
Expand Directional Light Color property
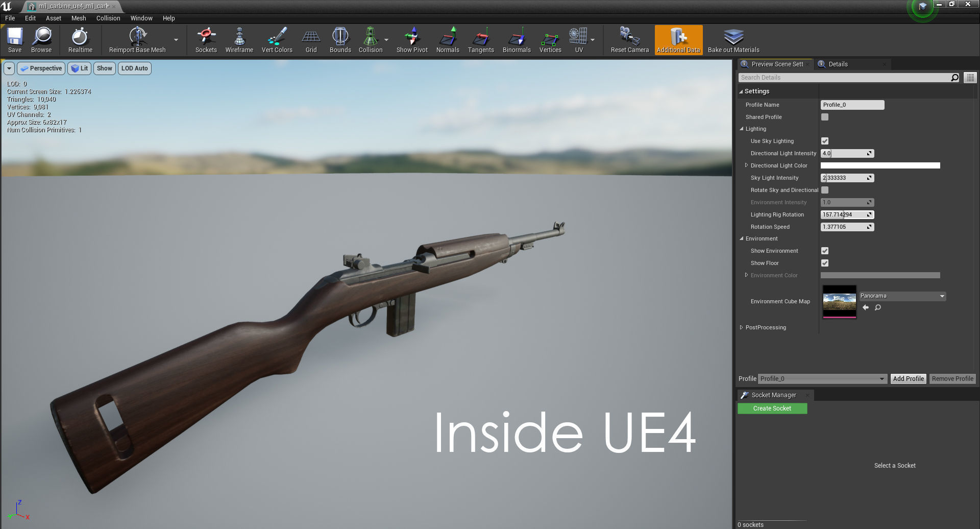(x=746, y=165)
